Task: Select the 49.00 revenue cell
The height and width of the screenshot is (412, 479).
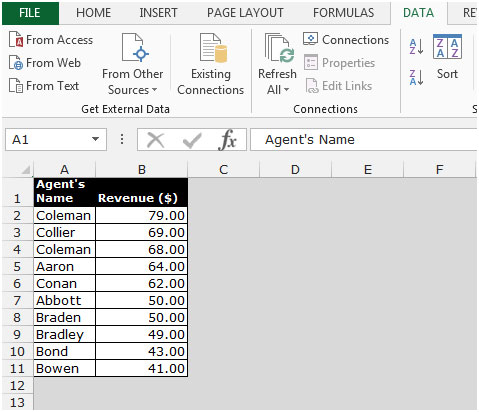Action: point(142,334)
